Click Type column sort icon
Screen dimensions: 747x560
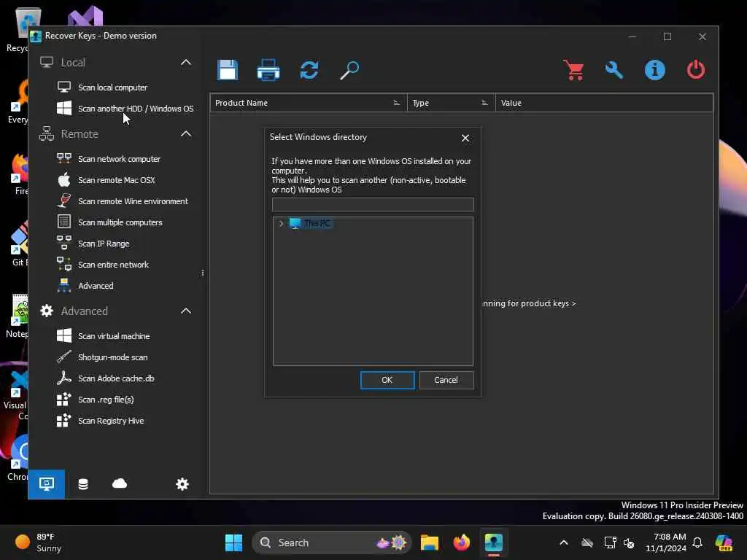[484, 103]
